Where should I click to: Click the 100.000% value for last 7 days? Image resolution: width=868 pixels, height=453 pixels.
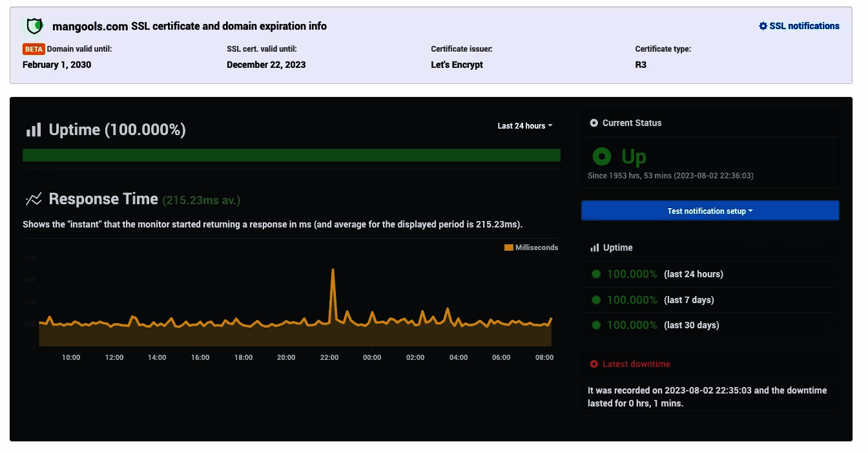point(632,300)
